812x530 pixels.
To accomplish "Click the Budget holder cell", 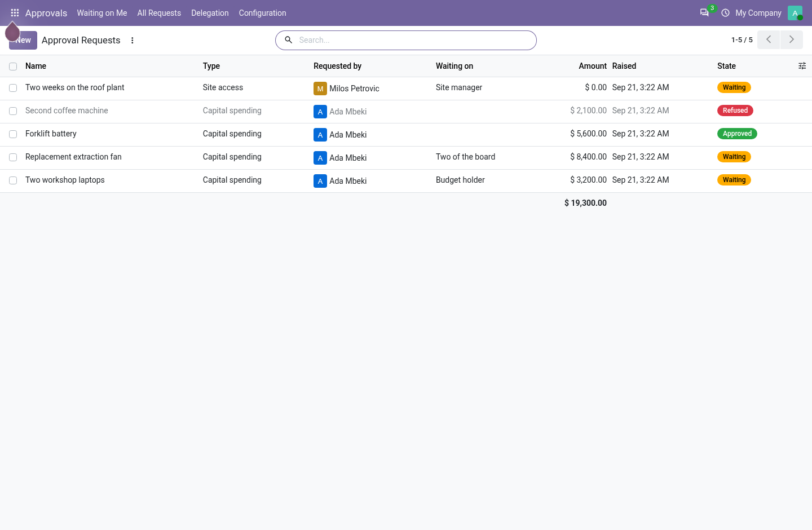I will pyautogui.click(x=460, y=180).
